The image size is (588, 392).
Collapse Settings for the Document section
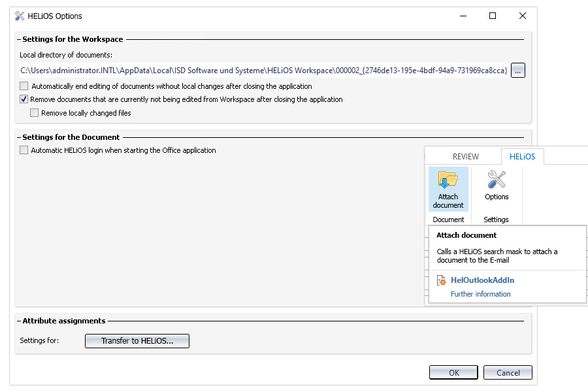point(19,137)
